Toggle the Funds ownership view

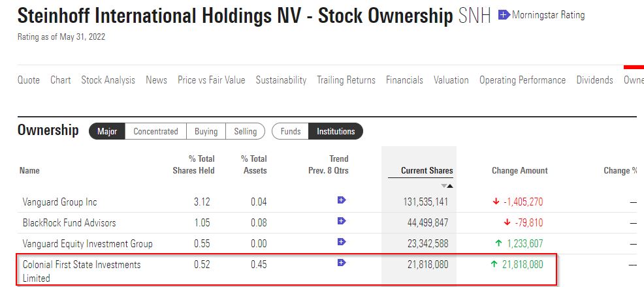pyautogui.click(x=291, y=131)
